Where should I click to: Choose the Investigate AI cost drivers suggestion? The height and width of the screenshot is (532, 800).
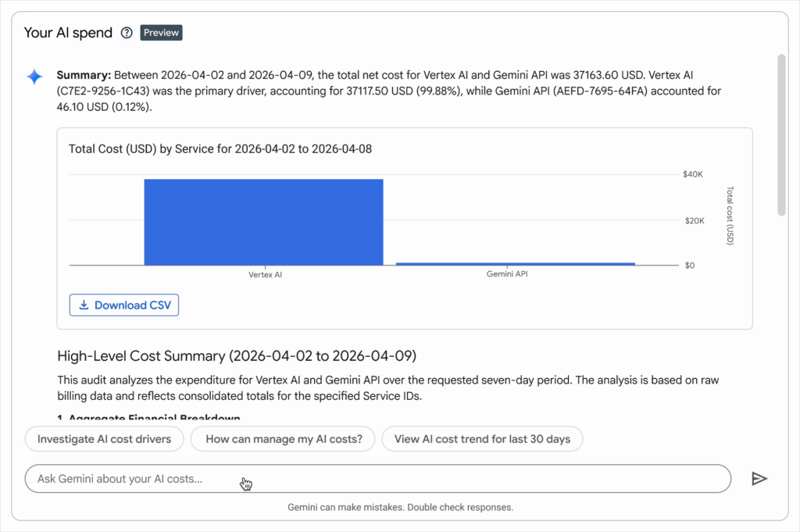pos(104,439)
